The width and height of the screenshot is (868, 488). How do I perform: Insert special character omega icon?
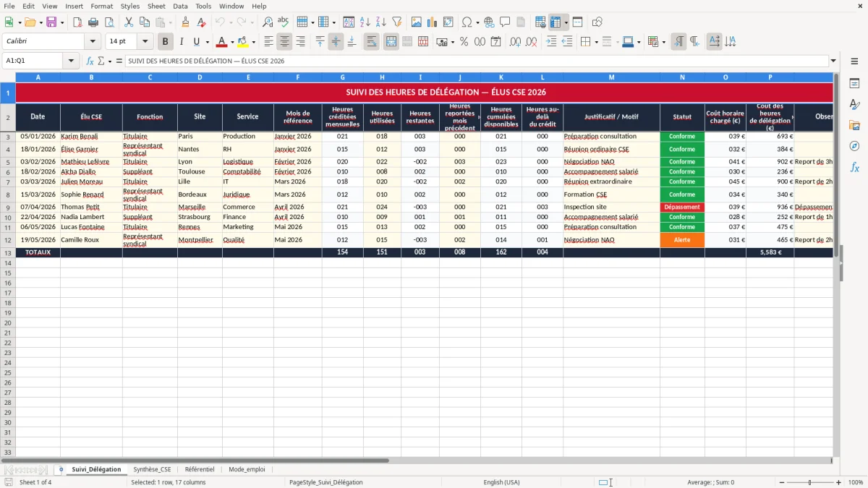pyautogui.click(x=467, y=22)
